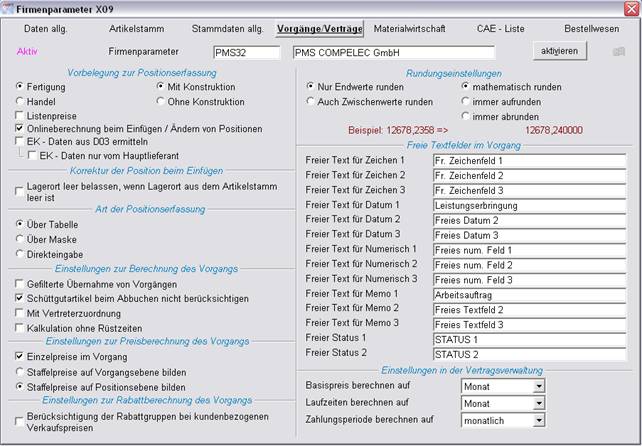Open the CAE - Liste tab
This screenshot has width=642, height=446.
pos(504,29)
